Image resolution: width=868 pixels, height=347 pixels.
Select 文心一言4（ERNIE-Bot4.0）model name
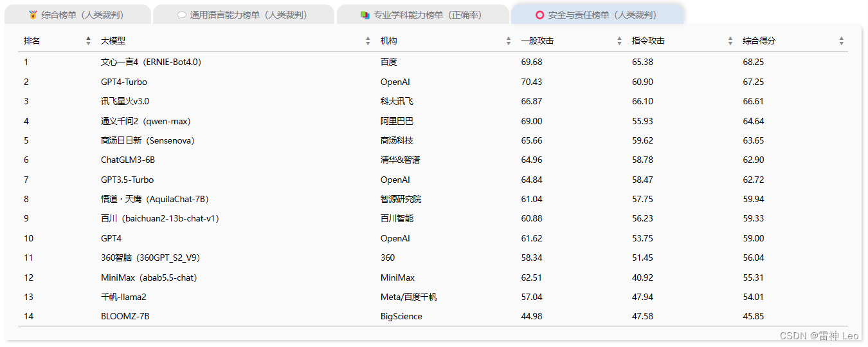point(151,62)
